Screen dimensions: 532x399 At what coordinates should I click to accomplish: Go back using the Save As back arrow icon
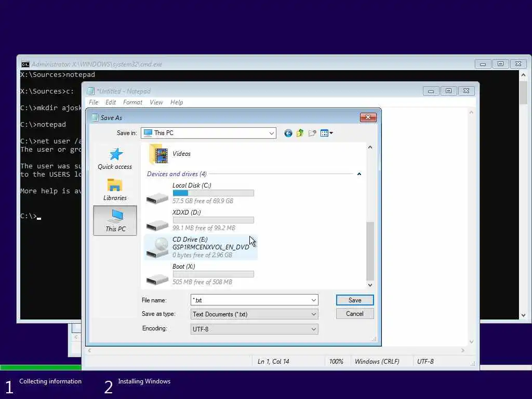[x=288, y=134]
